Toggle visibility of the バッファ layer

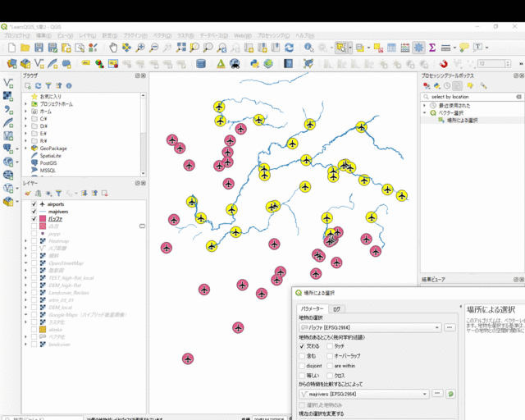coord(34,219)
